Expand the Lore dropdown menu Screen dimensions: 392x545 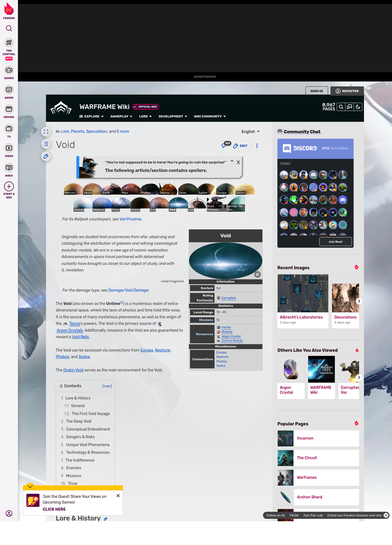(145, 116)
